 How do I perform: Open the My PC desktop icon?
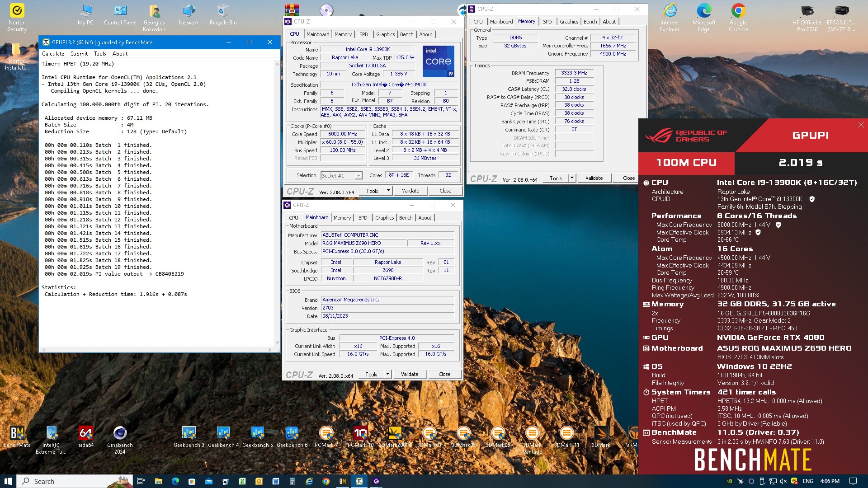(85, 15)
